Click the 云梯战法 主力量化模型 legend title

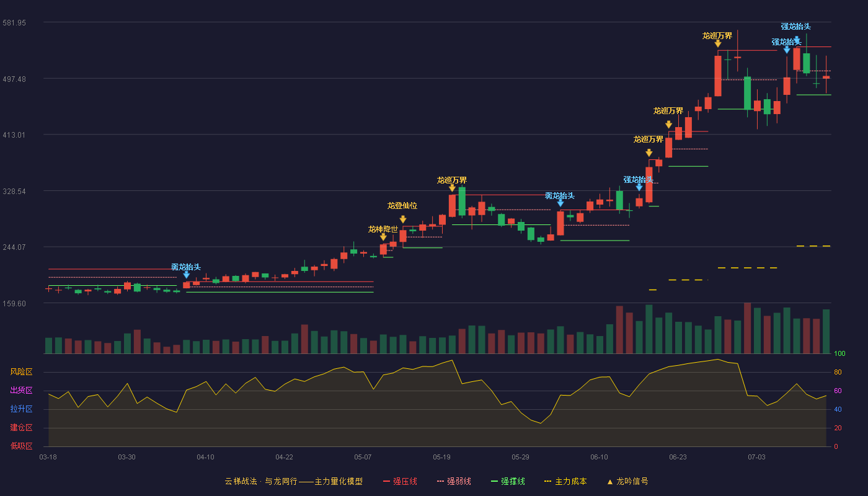(294, 481)
